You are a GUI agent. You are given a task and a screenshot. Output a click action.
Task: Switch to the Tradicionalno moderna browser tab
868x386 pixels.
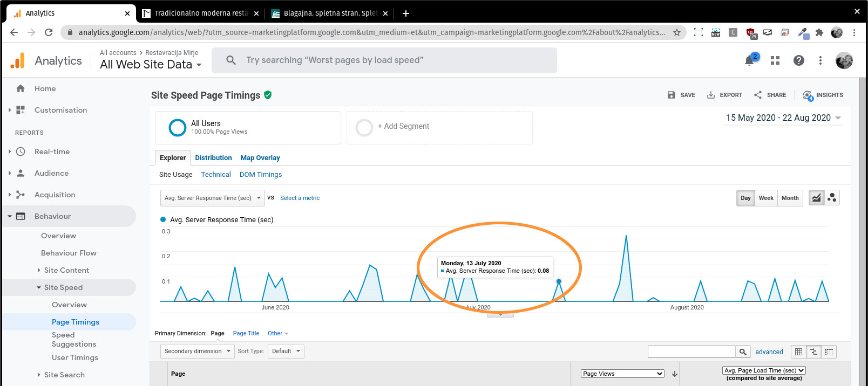200,13
